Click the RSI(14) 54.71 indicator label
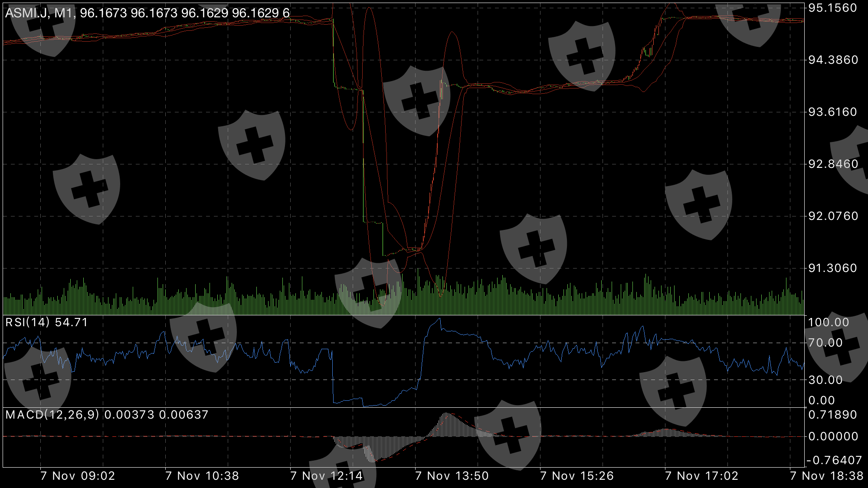The image size is (868, 488). 46,322
